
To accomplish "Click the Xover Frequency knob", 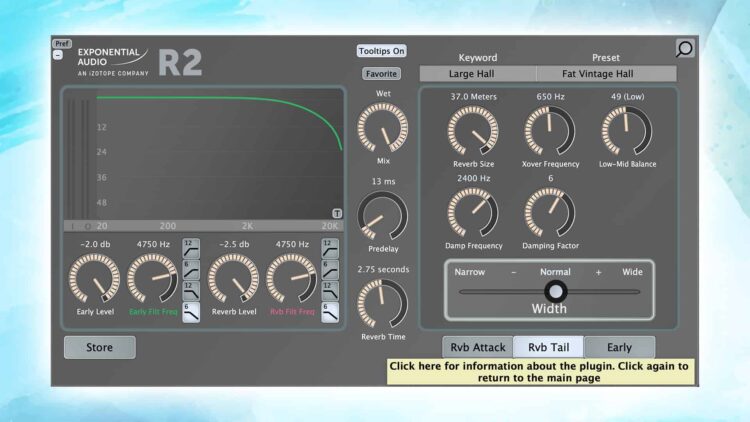I will tap(550, 131).
